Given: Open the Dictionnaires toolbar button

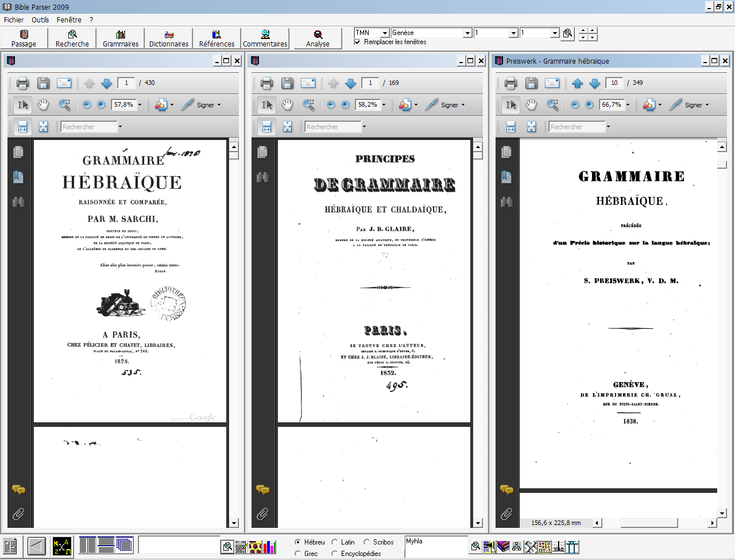Looking at the screenshot, I should [169, 38].
